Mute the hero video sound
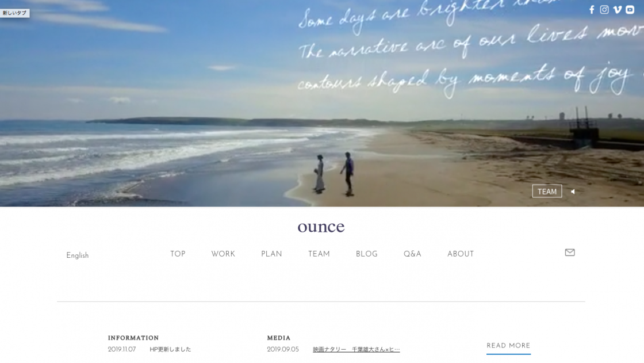This screenshot has width=644, height=363. click(573, 192)
